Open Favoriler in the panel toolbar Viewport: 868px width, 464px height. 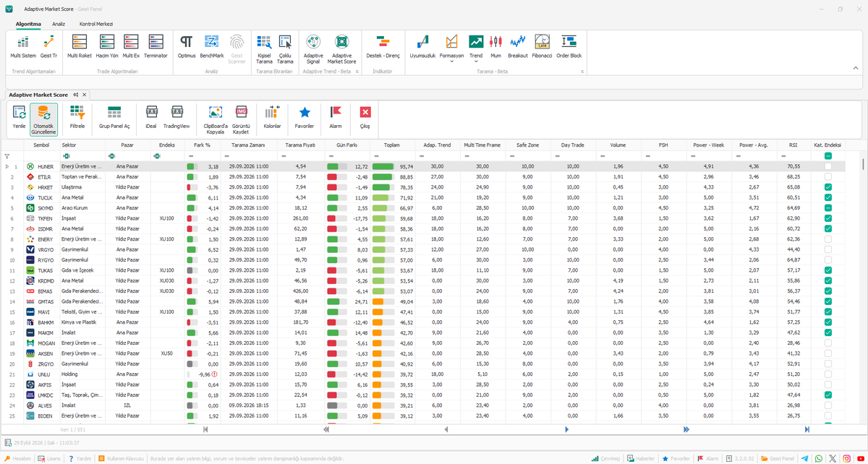point(305,117)
